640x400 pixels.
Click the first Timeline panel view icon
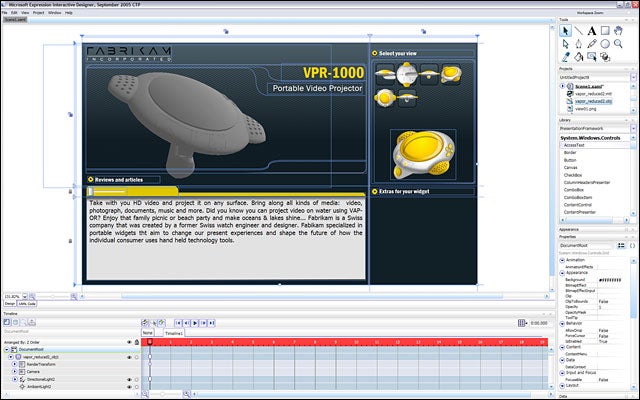tap(7, 322)
